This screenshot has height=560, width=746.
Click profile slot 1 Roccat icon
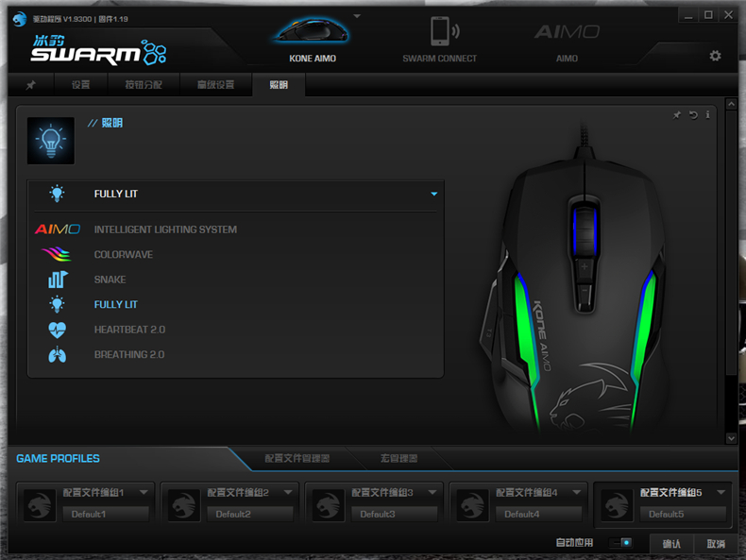(40, 505)
